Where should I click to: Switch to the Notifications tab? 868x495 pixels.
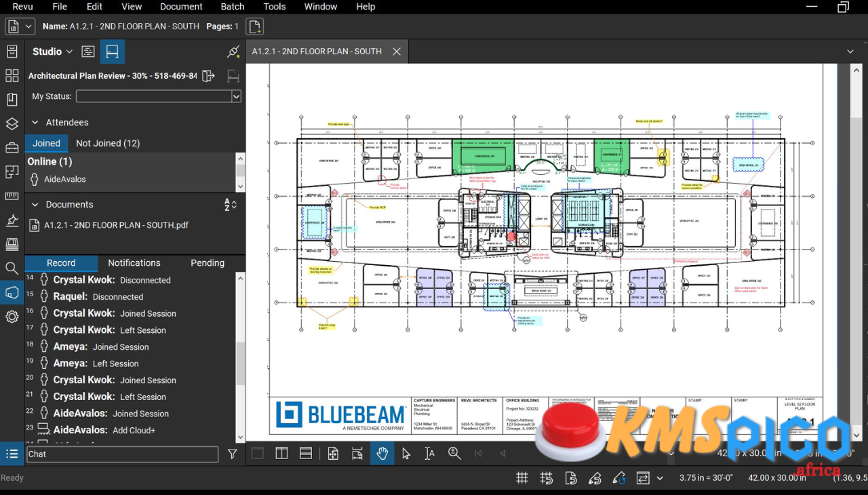tap(134, 263)
